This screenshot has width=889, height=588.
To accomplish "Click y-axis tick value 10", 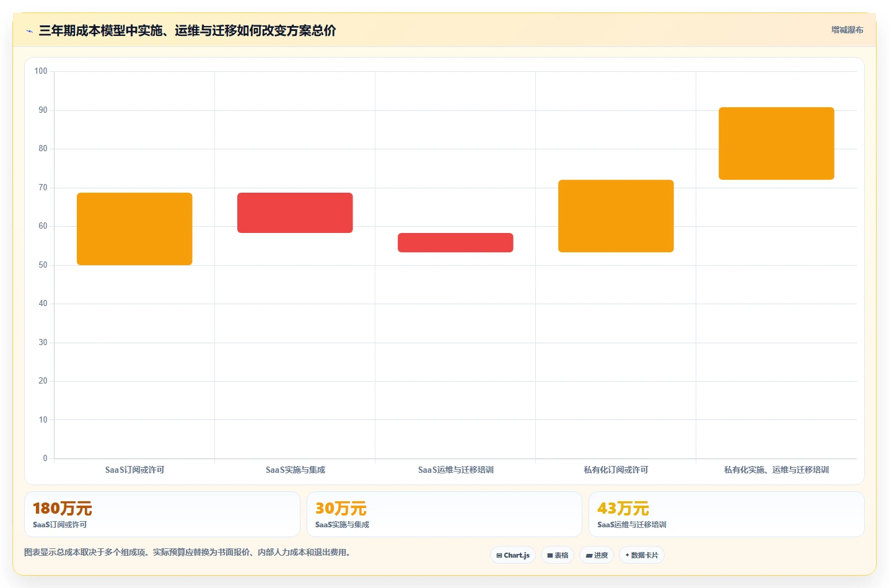I will 43,420.
